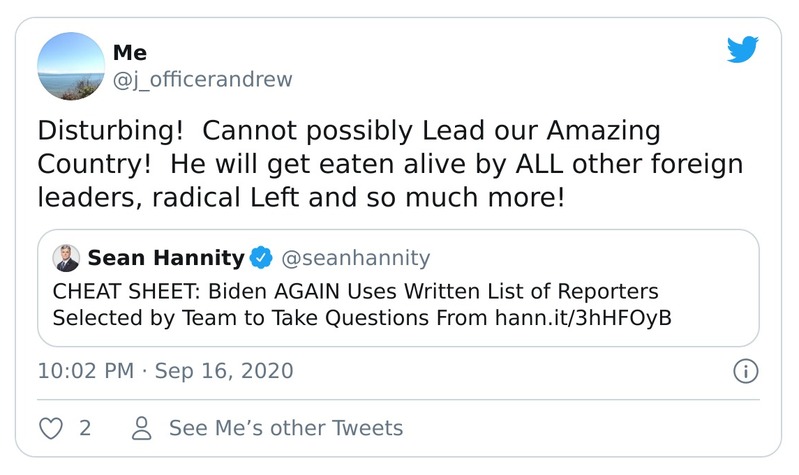Open the "Me" display name profile

pos(130,54)
